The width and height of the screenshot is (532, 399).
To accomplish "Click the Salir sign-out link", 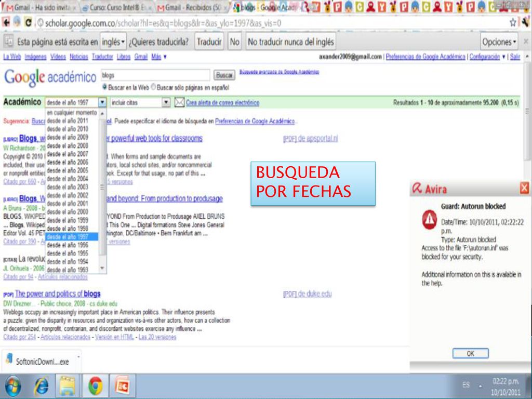I will [x=515, y=57].
